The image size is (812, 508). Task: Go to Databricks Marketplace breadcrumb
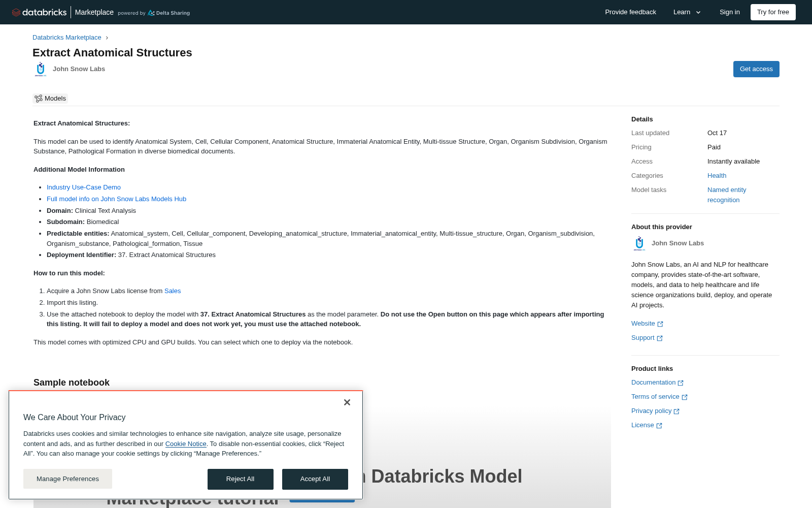click(x=67, y=38)
